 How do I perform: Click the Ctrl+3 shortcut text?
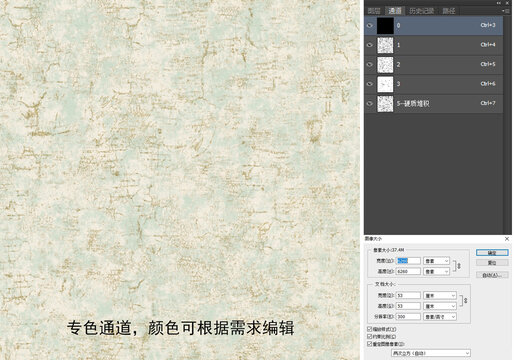click(488, 25)
